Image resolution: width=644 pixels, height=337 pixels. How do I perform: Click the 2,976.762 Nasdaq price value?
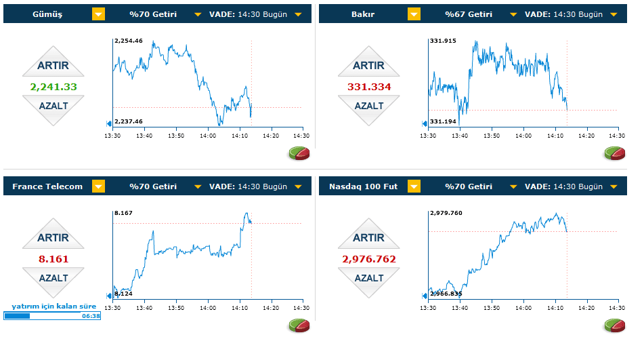(369, 259)
